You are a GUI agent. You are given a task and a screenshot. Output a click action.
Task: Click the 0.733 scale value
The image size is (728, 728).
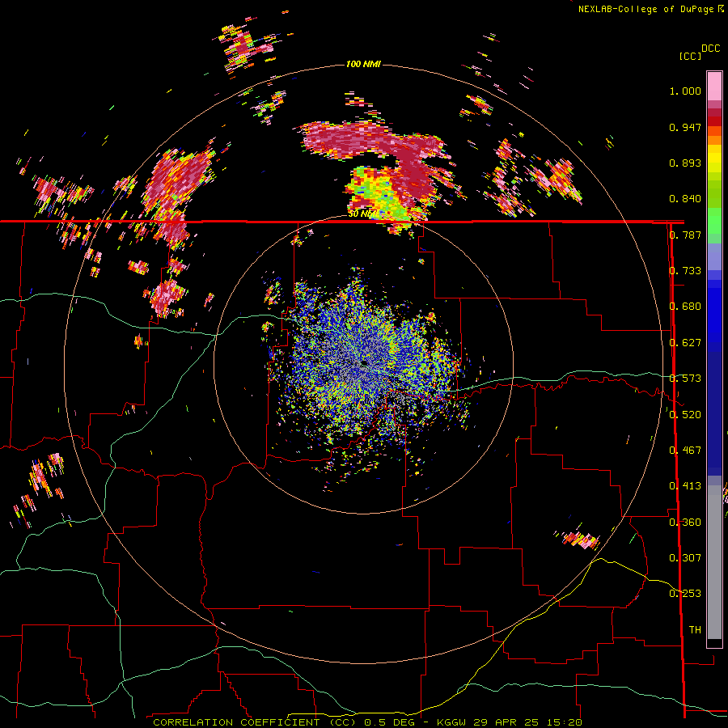coord(685,271)
